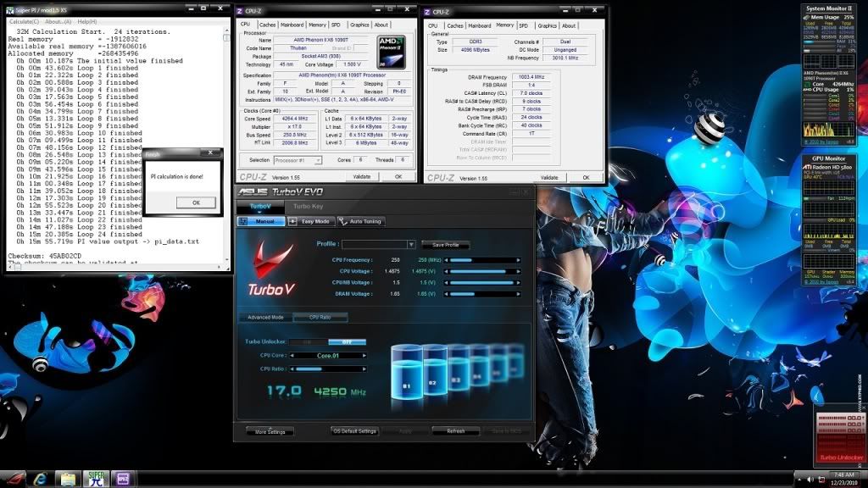
Task: Start Auto Tuning in TurboV EVO
Action: coord(360,221)
